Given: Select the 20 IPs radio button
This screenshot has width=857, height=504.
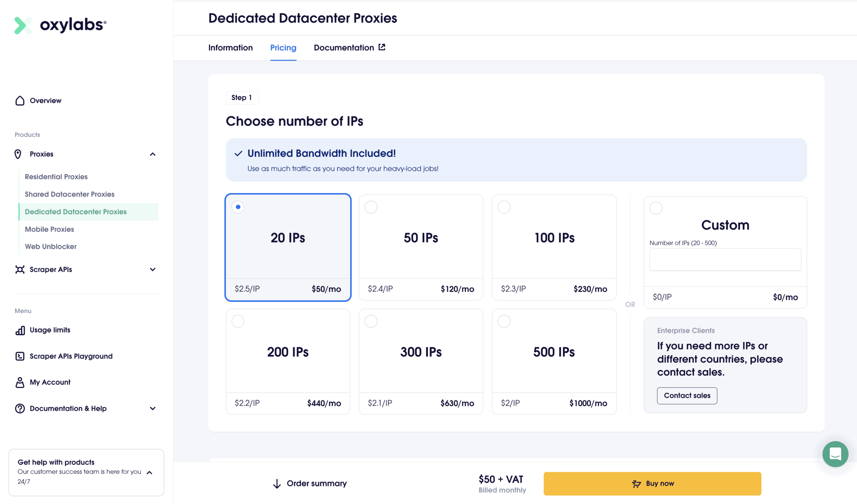Looking at the screenshot, I should tap(238, 207).
